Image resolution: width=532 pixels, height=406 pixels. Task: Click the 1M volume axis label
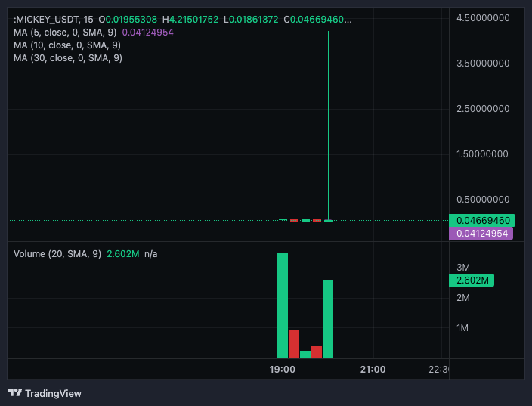pyautogui.click(x=462, y=328)
